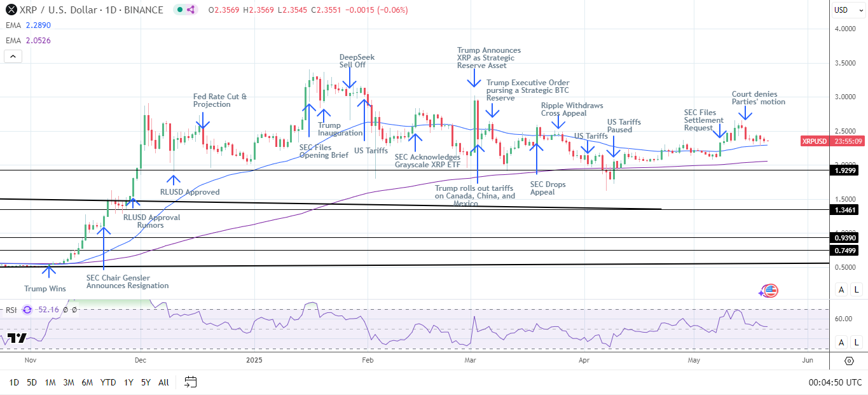Toggle auto scale A on RSI pane
Image resolution: width=868 pixels, height=395 pixels.
click(841, 342)
